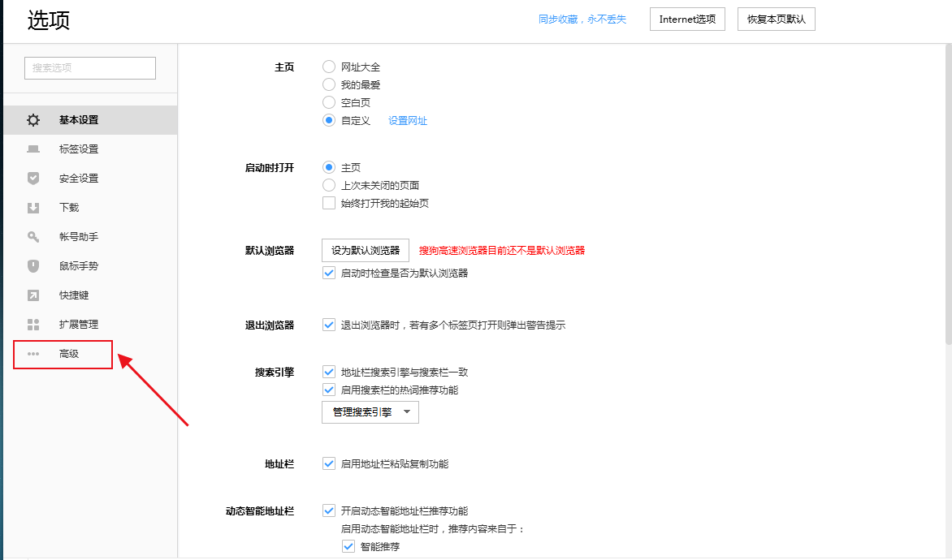Image resolution: width=952 pixels, height=560 pixels.
Task: Click the shield icon beside 安全设置
Action: [x=33, y=179]
